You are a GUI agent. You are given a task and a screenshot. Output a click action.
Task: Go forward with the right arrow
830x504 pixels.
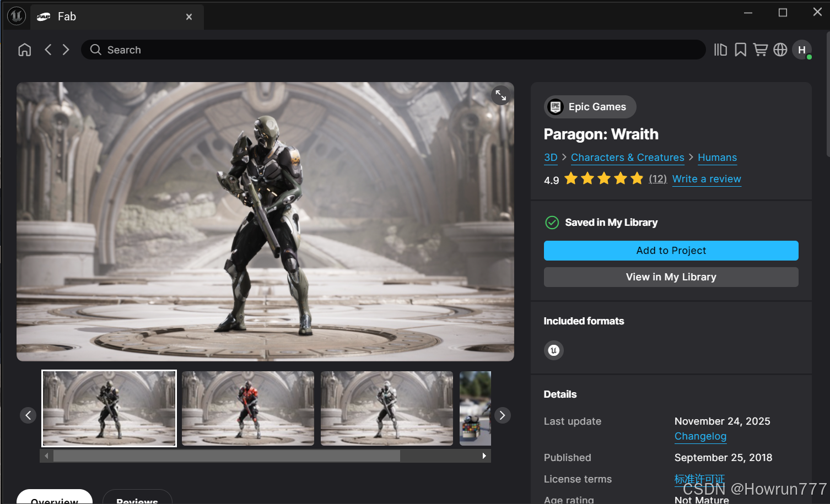[x=66, y=50]
